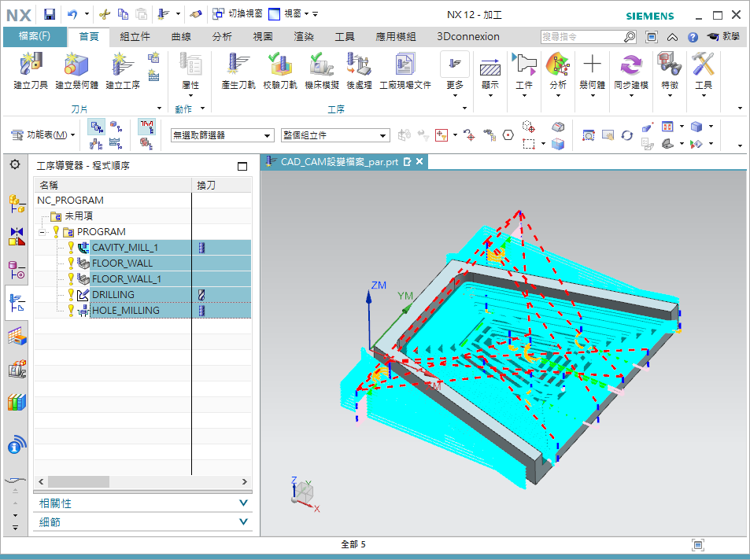Click the Analysis (分析) icon
750x560 pixels.
558,64
